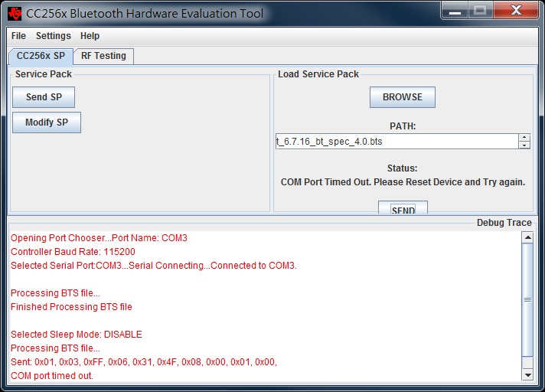Click the BROWSE button
Screen dimensions: 545x392
point(403,97)
